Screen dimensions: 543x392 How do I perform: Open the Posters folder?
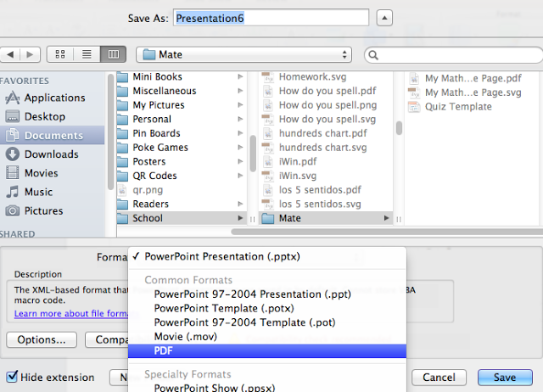(182, 162)
